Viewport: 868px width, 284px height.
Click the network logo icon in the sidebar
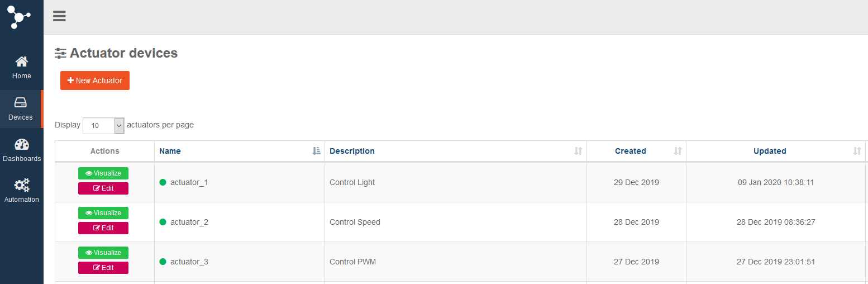(20, 15)
